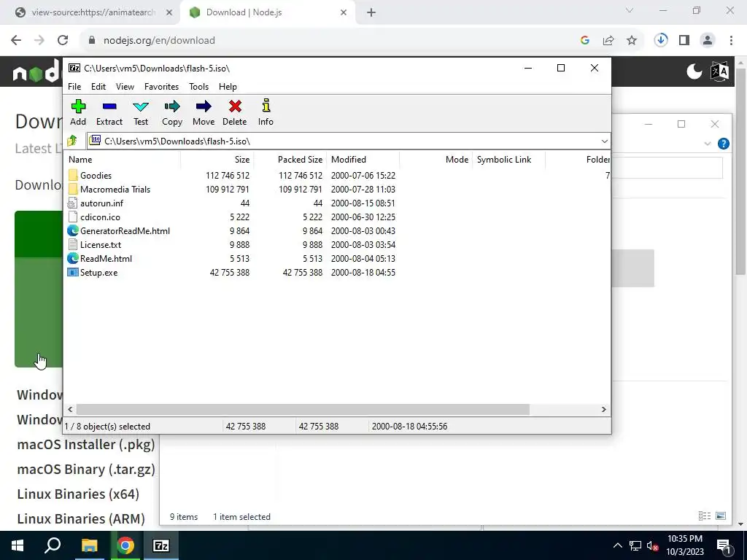Click the Chrome URL address bar
Screen dimensions: 747x560
(329, 41)
